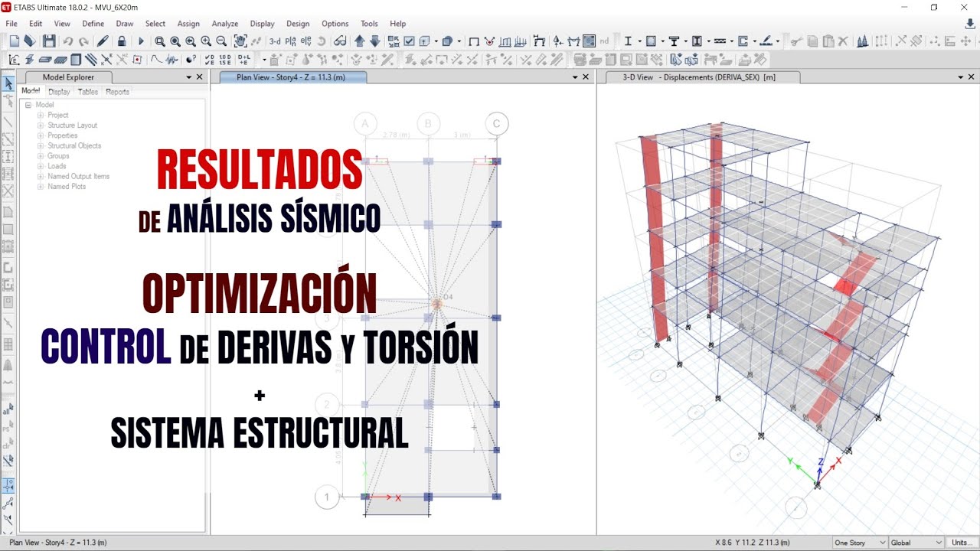Expand the Loads tree node
The width and height of the screenshot is (980, 551).
41,166
